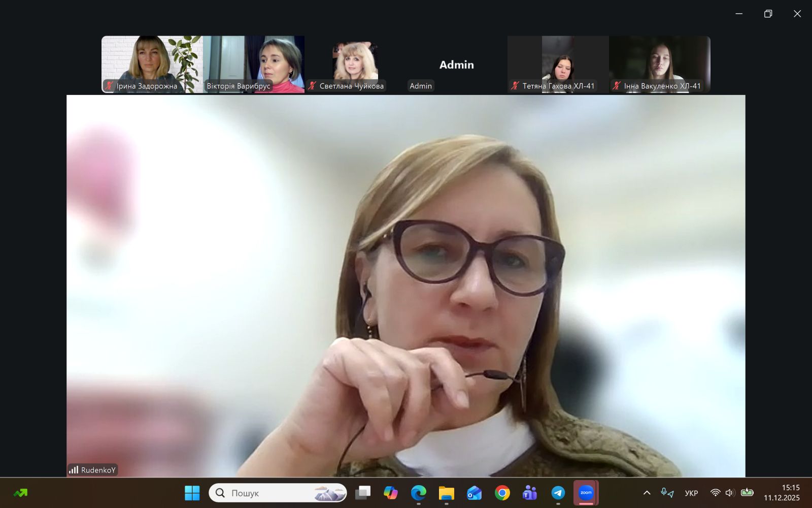Open Telegram from the taskbar
The width and height of the screenshot is (812, 508).
pos(558,493)
